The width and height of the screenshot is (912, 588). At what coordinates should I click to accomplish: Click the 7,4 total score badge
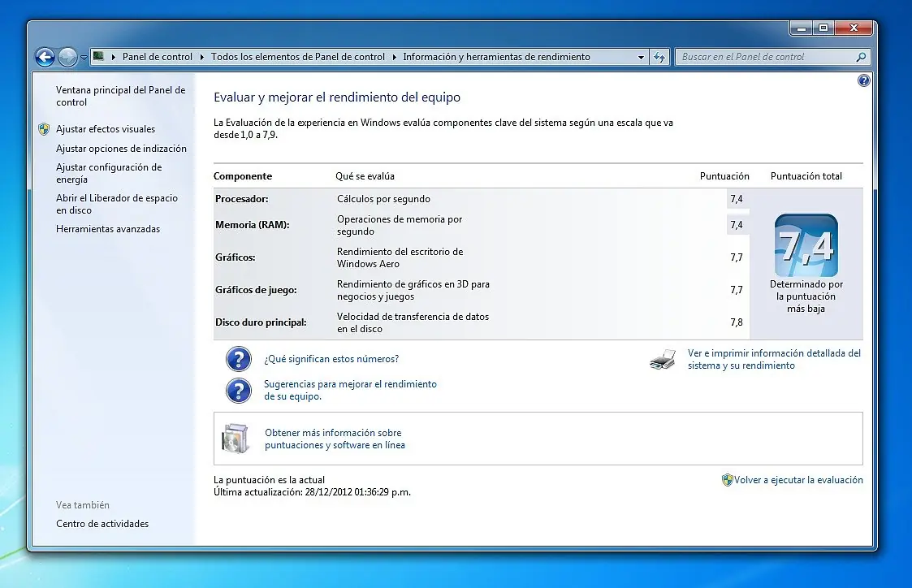pyautogui.click(x=806, y=245)
